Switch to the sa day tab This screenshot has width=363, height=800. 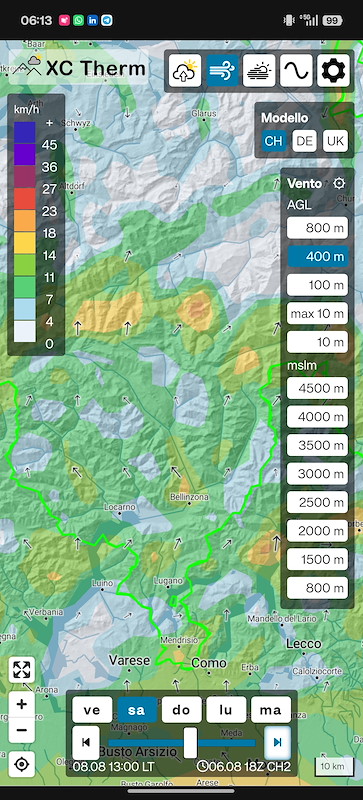[137, 710]
